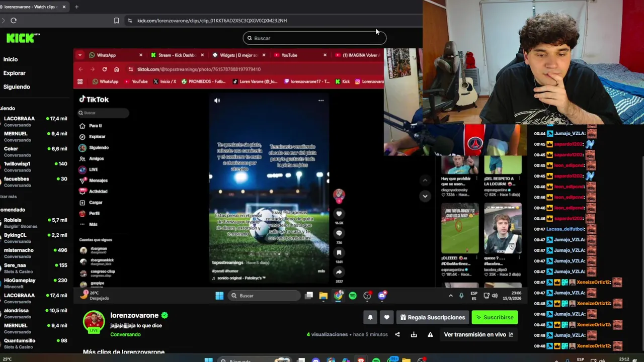Click verified badge next to lorenzovarone
The width and height of the screenshot is (644, 362).
(165, 315)
